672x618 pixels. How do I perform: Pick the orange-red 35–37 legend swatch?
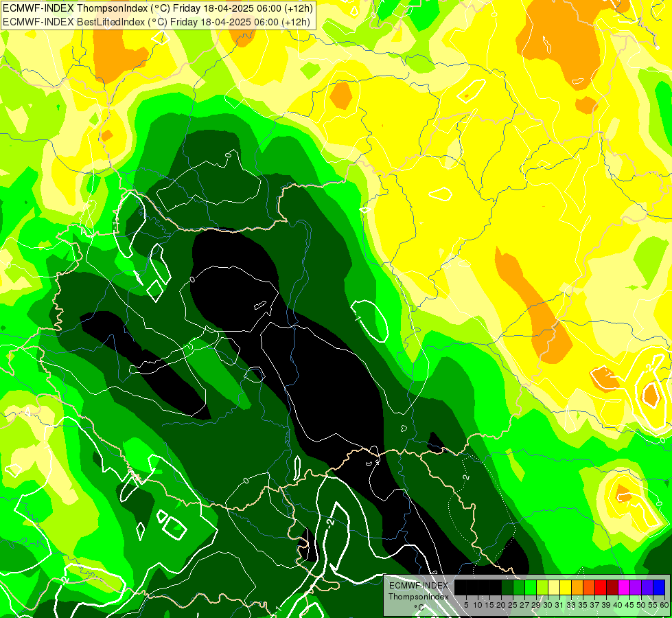pos(589,588)
